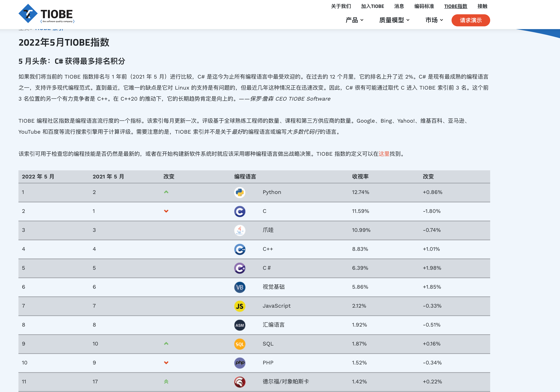
Task: Click the red 这里 hyperlink
Action: [x=384, y=154]
